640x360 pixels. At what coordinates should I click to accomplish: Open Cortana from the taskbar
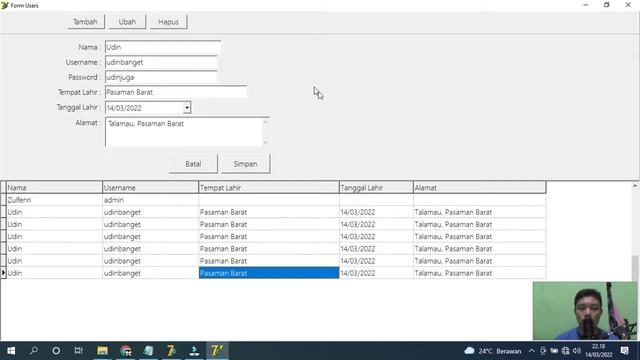tap(56, 351)
